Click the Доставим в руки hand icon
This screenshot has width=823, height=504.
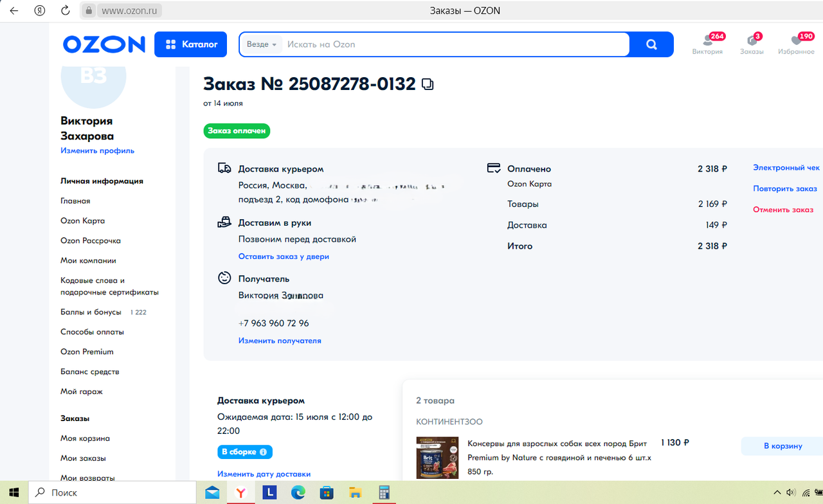pos(224,222)
